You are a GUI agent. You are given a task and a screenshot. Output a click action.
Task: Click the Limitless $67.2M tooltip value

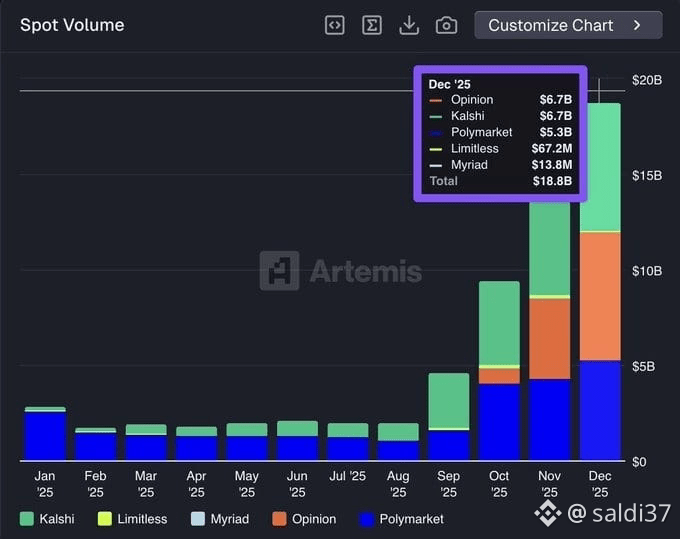click(552, 148)
